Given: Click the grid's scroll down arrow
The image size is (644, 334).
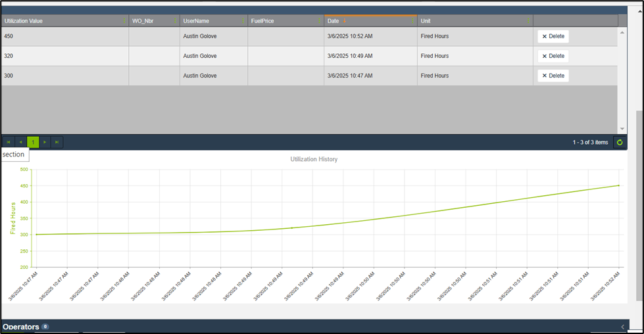Looking at the screenshot, I should (622, 129).
